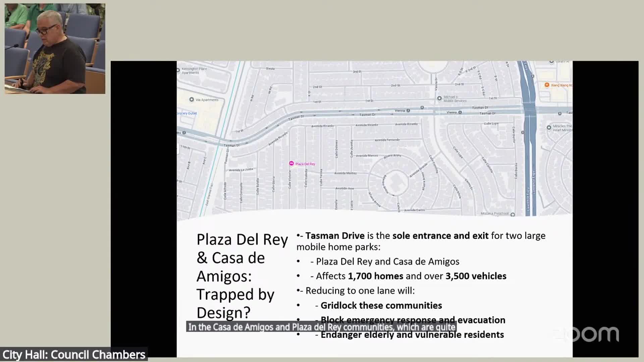Click the 'Plaza Del Rey' pink map label
Viewport: 644px width, 362px height.
tap(305, 164)
